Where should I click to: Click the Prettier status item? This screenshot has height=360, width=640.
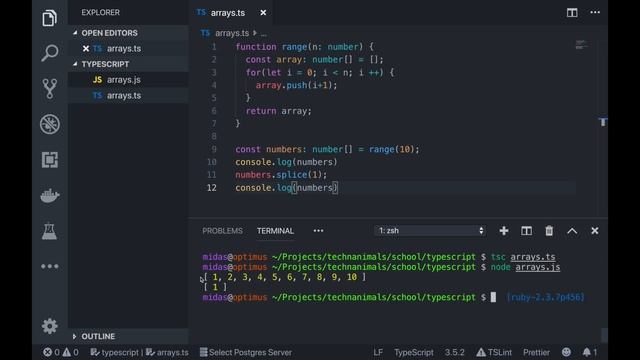tap(536, 352)
